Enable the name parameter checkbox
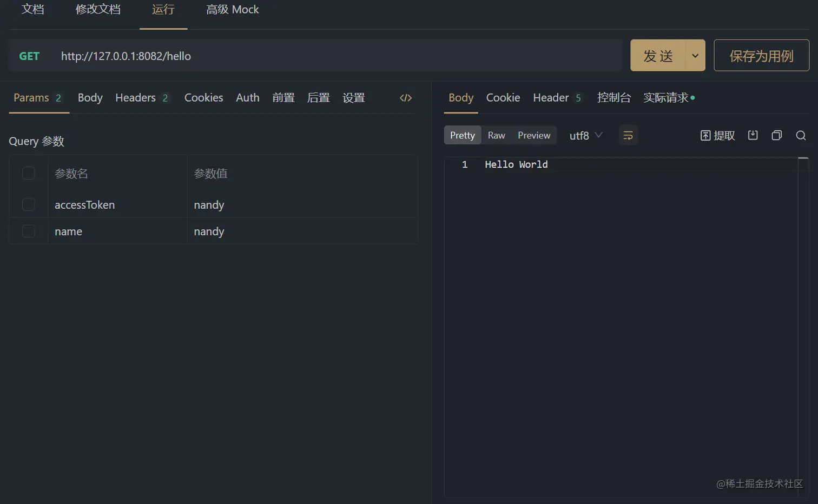Image resolution: width=818 pixels, height=504 pixels. (29, 231)
